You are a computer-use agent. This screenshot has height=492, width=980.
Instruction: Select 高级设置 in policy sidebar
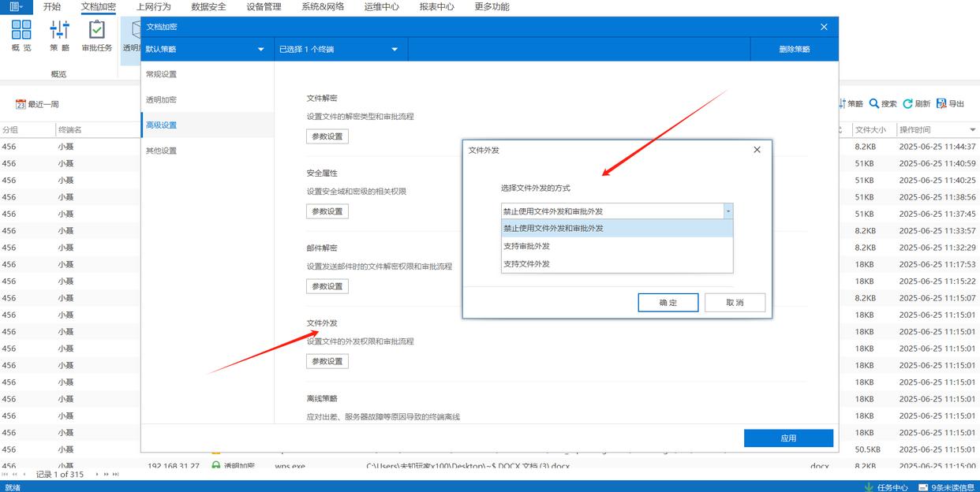click(x=208, y=125)
